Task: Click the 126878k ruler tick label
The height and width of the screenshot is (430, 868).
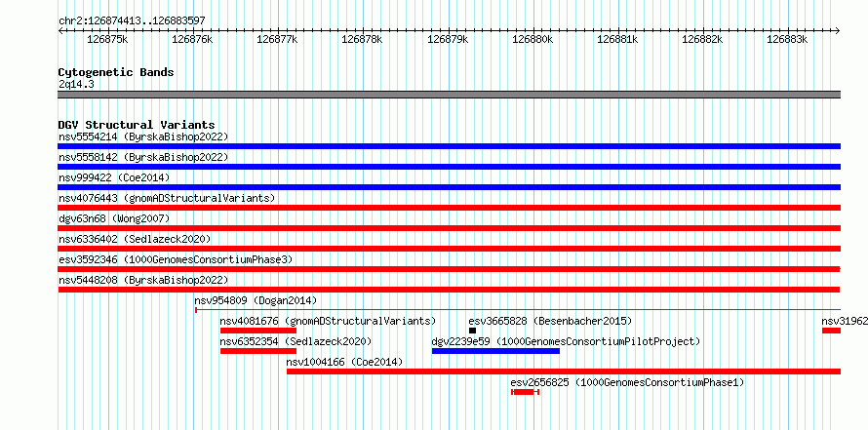Action: coord(362,40)
